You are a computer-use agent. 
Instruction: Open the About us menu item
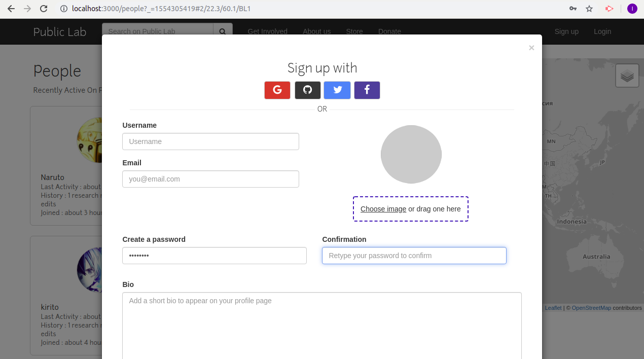tap(316, 31)
